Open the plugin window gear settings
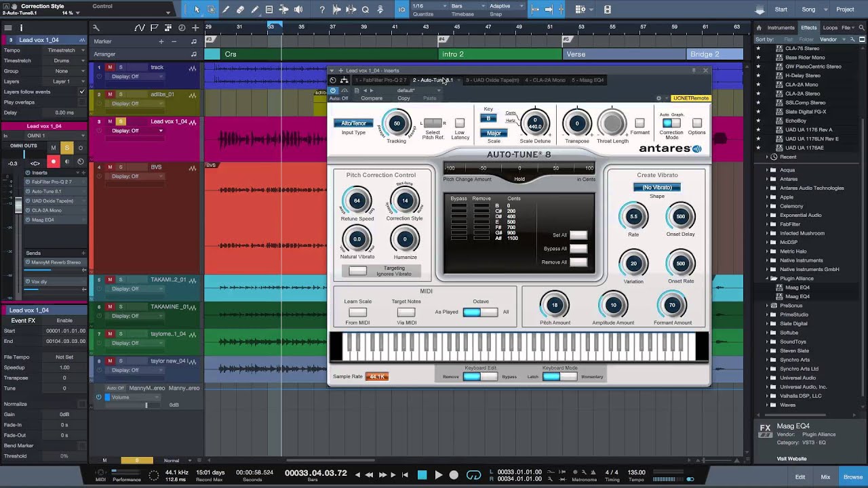 658,98
